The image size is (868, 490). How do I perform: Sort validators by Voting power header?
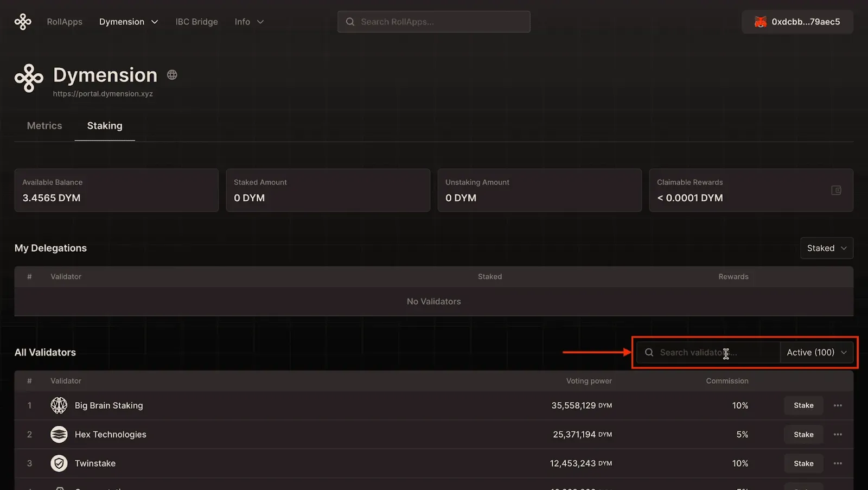click(589, 381)
